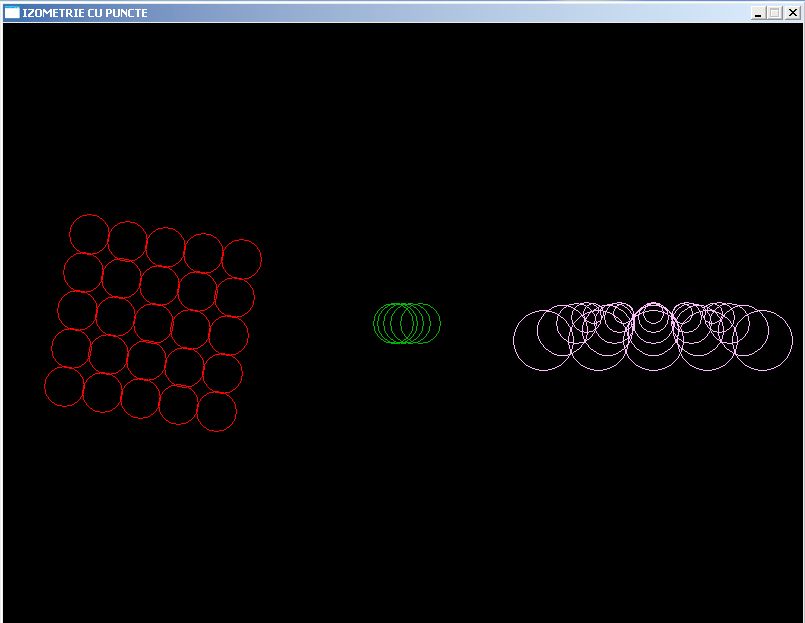The height and width of the screenshot is (623, 805).
Task: Minimize the IZOMETRIE CU PUNCTE window
Action: 758,13
